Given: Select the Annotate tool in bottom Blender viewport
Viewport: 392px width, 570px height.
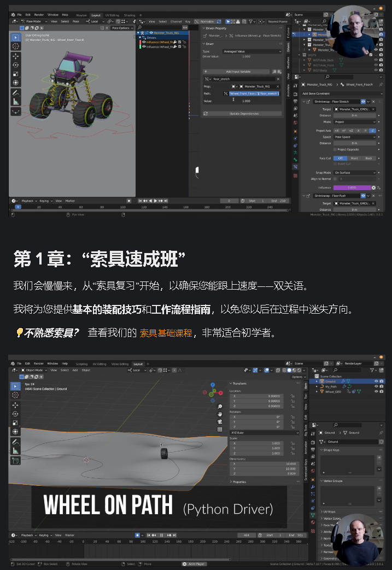Looking at the screenshot, I should click(15, 442).
